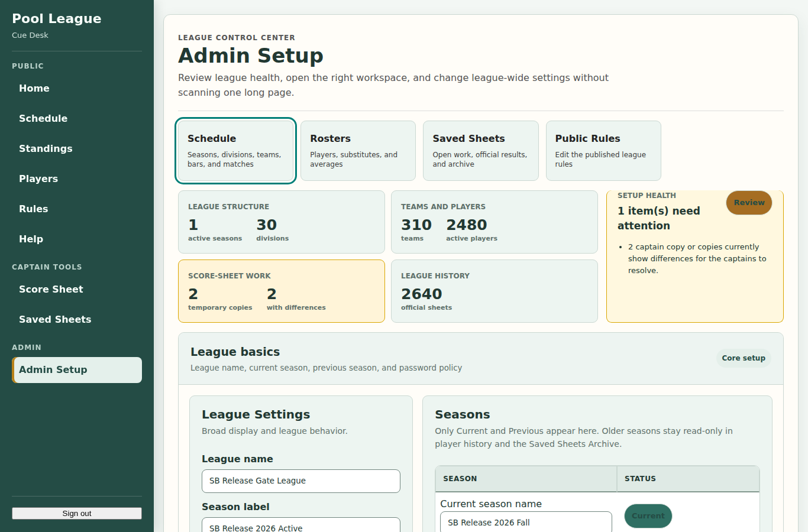Click the Pool League title
Screen dimensions: 808x532
pos(57,18)
